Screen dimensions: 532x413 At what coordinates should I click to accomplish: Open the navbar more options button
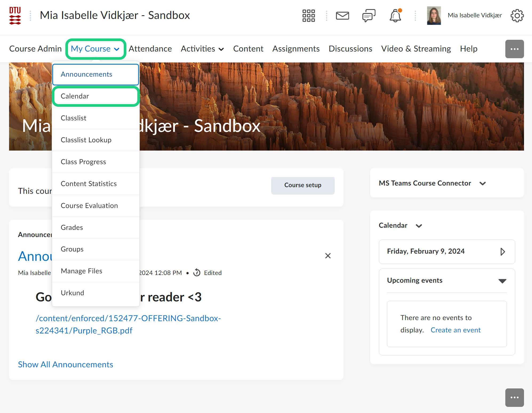point(514,49)
